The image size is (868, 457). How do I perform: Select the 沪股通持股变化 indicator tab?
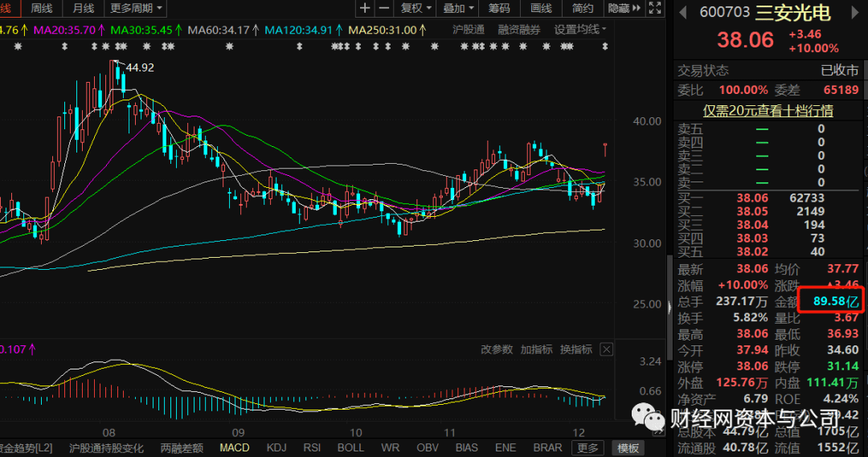click(x=106, y=447)
